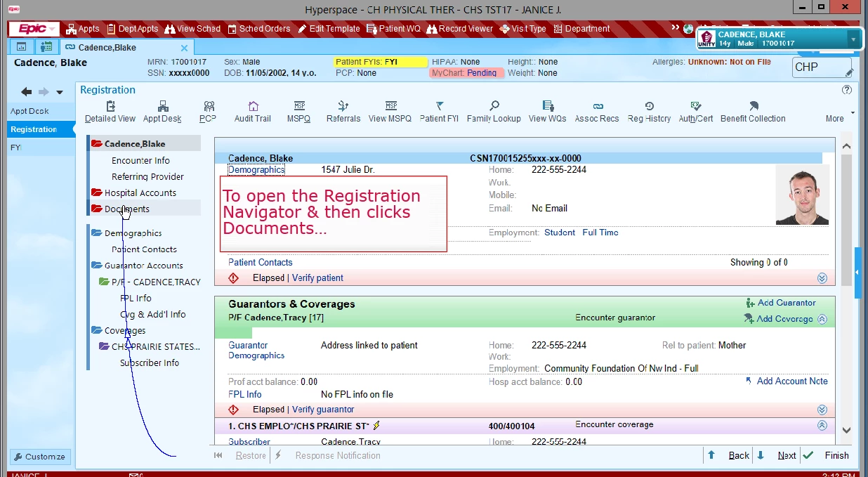The width and height of the screenshot is (868, 477).
Task: Click the patient photo thumbnail
Action: (802, 195)
